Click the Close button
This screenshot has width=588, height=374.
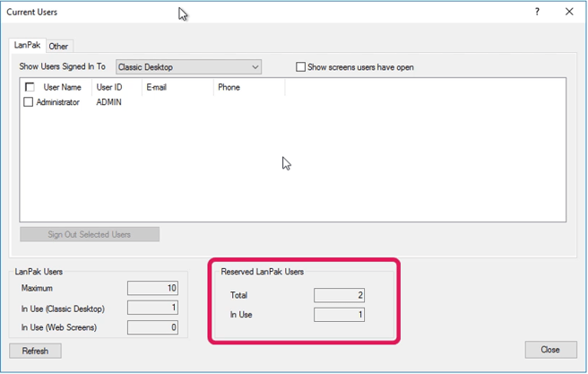coord(550,350)
